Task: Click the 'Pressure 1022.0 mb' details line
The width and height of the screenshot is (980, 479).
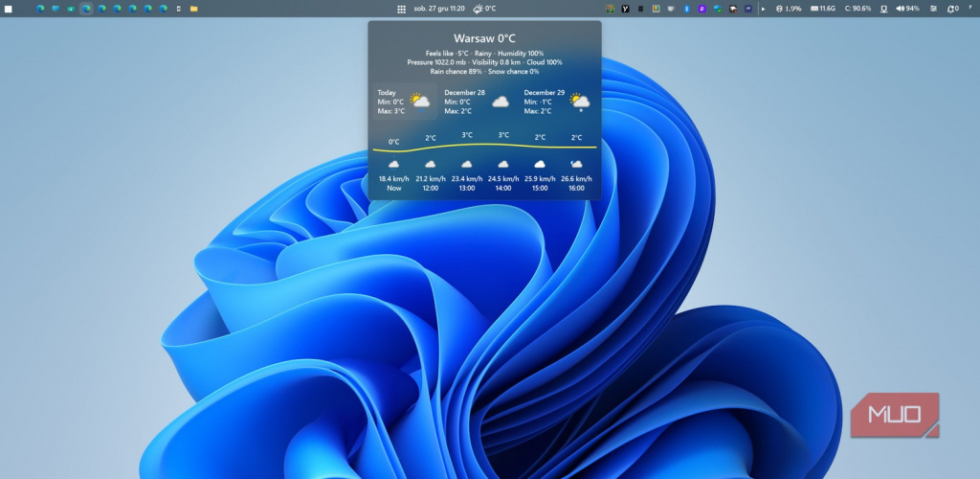Action: coord(484,62)
